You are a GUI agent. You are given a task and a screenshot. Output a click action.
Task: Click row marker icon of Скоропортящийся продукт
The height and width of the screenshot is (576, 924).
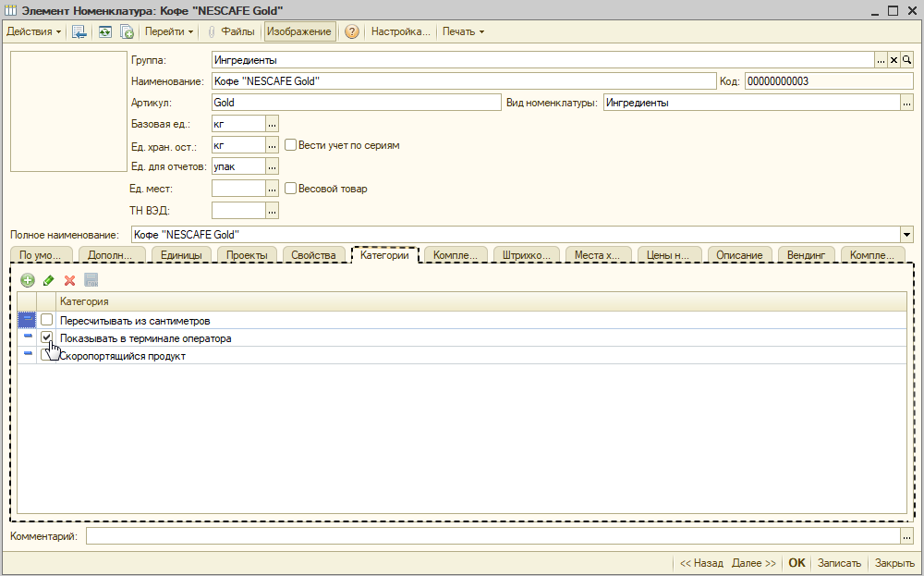(x=27, y=354)
